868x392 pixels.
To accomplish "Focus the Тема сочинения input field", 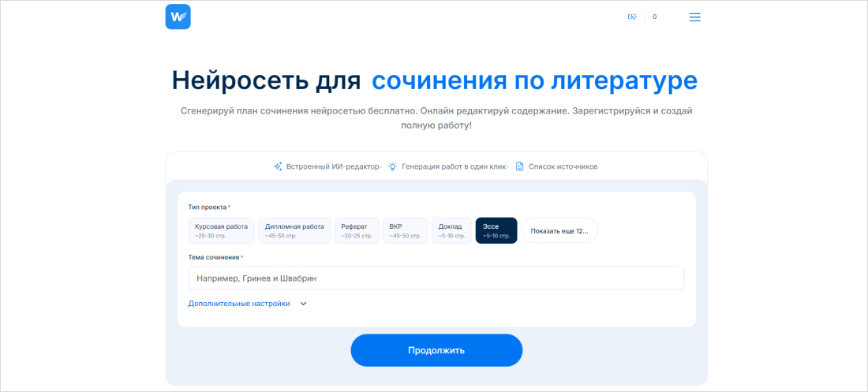I will (x=436, y=278).
